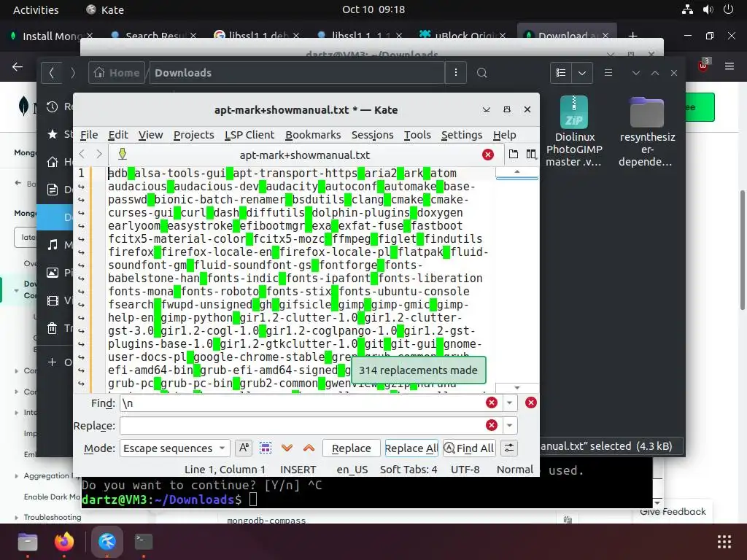This screenshot has width=747, height=560.
Task: Open Soft Tabs: 4 indentation settings
Action: coord(409,470)
